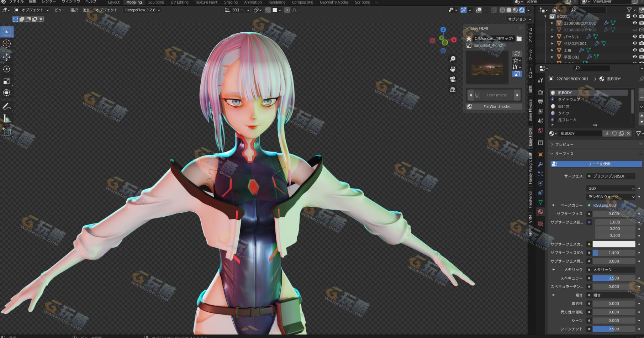This screenshot has width=644, height=338.
Task: Uncheck BODY collection exclude checkbox
Action: click(628, 16)
